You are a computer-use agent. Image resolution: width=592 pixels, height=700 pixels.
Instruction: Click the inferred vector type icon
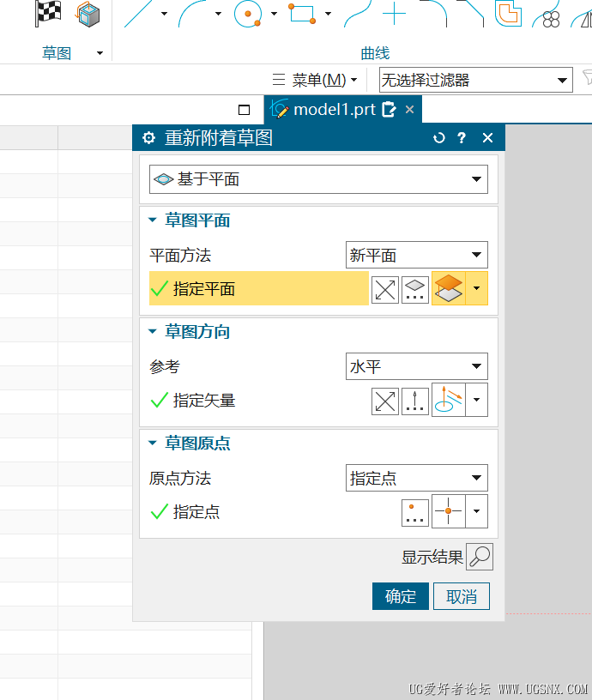[x=449, y=400]
